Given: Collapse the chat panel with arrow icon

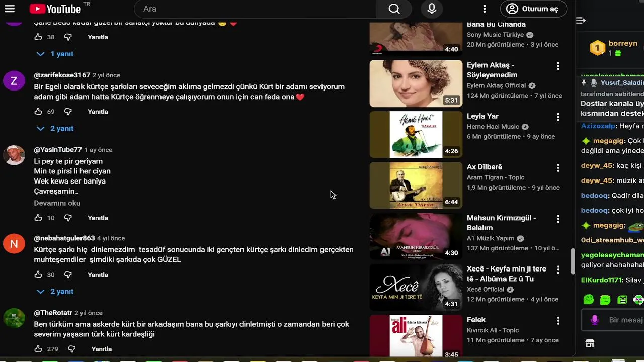Looking at the screenshot, I should click(581, 21).
